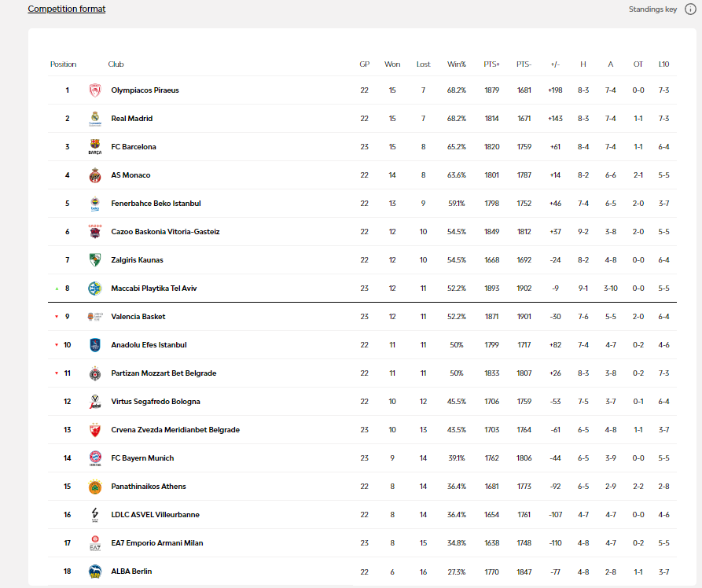This screenshot has width=702, height=588.
Task: Open the Standings key info icon
Action: click(x=690, y=9)
